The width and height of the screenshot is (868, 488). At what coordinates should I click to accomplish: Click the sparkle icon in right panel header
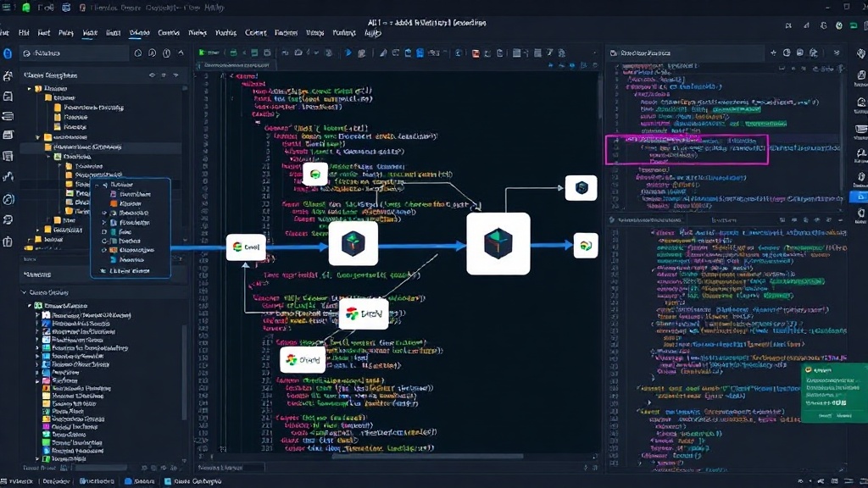tap(773, 53)
